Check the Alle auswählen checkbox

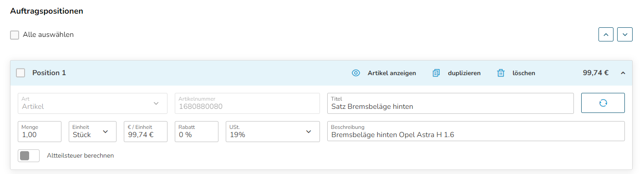tap(15, 35)
